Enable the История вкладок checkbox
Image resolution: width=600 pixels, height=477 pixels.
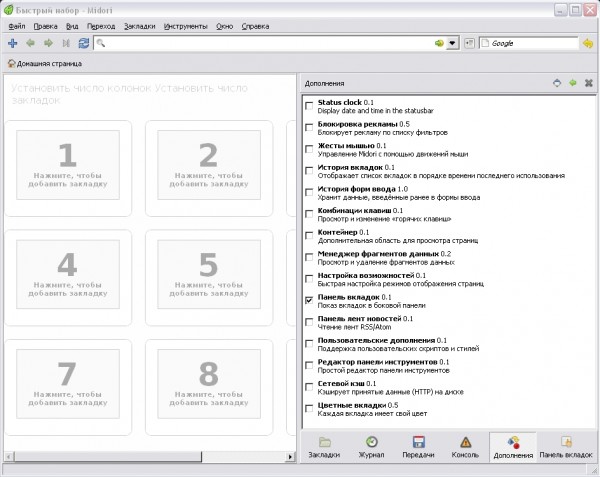[x=309, y=171]
